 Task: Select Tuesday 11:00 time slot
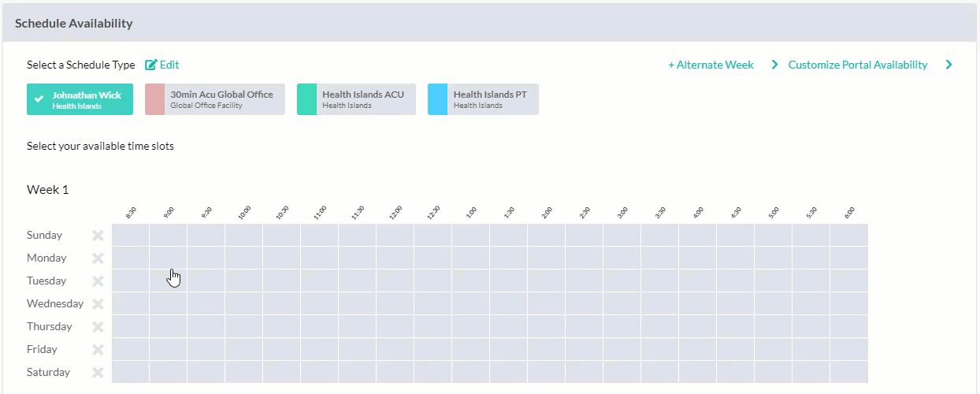(320, 281)
